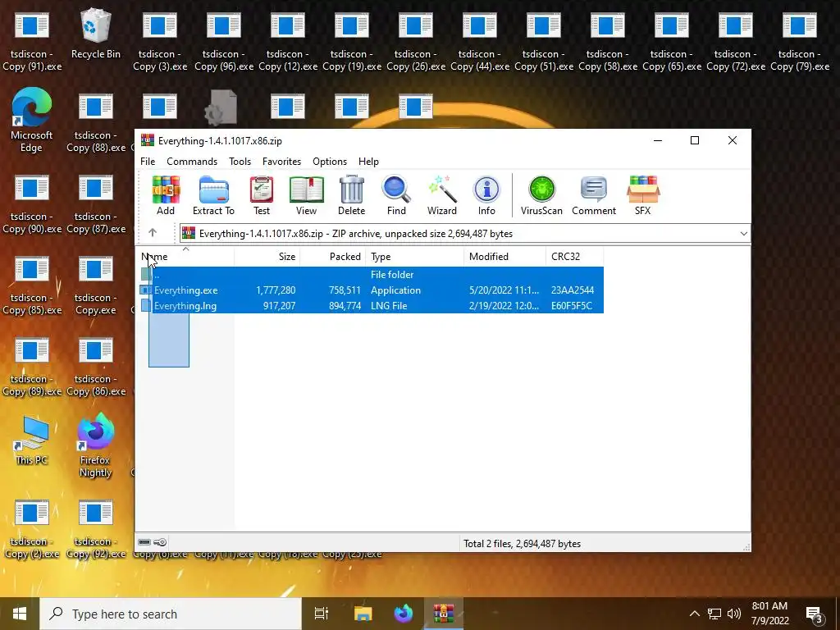Select the Everything.exe file row
This screenshot has width=840, height=630.
click(x=372, y=290)
